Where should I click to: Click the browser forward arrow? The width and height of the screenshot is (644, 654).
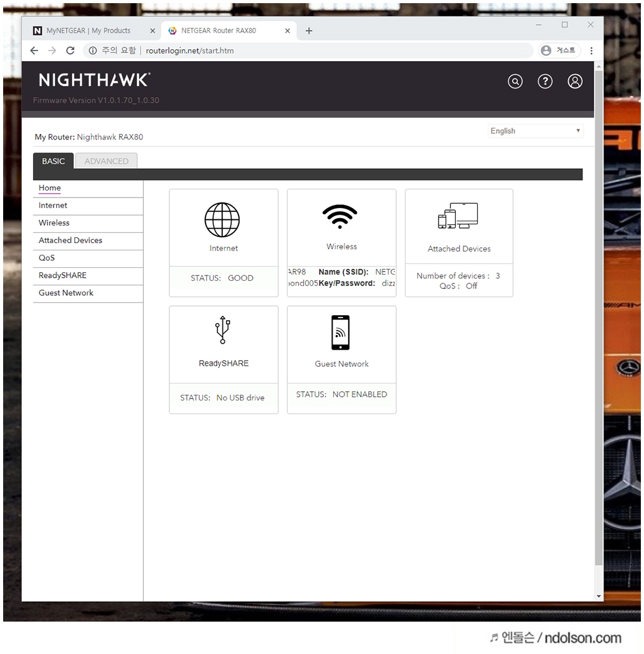pyautogui.click(x=52, y=50)
